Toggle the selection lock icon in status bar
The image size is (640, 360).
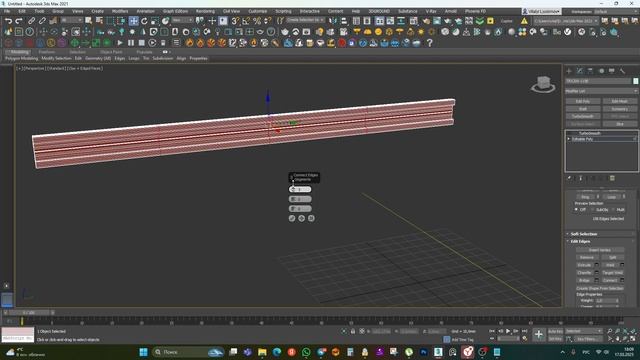pyautogui.click(x=353, y=331)
